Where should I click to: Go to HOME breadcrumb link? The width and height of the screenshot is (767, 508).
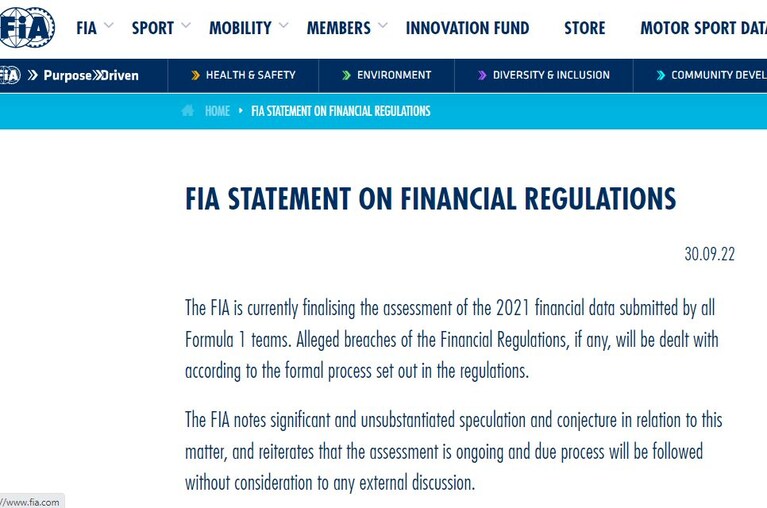point(217,111)
